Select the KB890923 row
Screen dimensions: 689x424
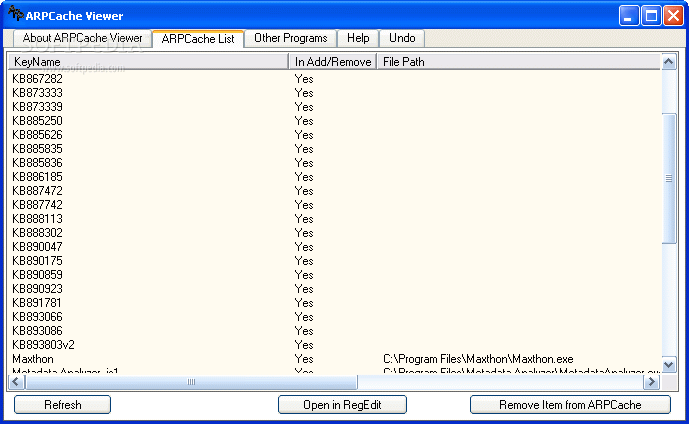click(x=334, y=289)
